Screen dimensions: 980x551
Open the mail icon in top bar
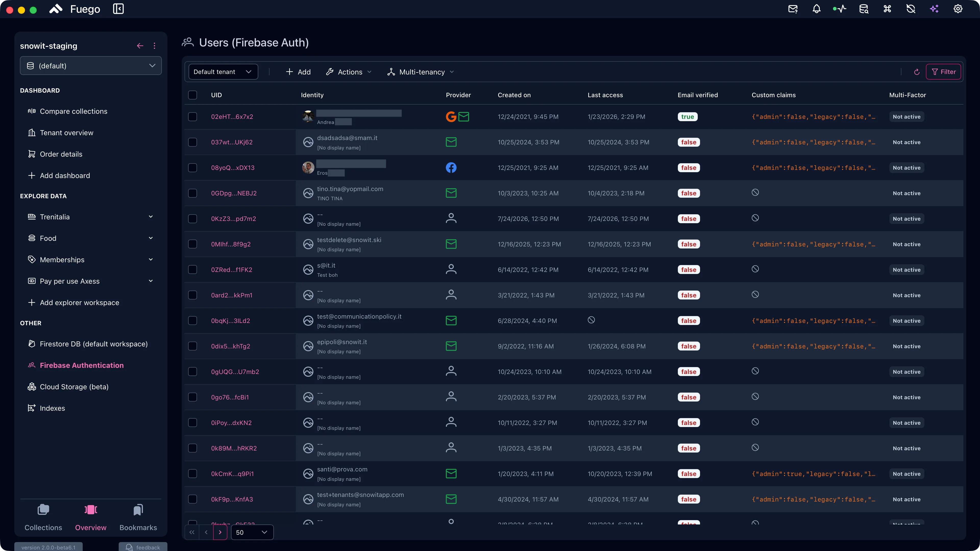[793, 9]
